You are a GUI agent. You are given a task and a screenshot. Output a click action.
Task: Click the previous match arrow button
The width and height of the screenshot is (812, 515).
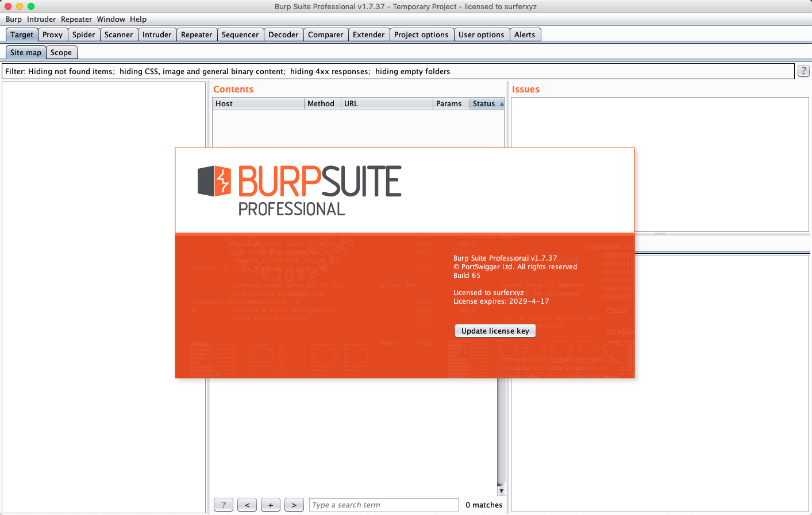point(247,505)
